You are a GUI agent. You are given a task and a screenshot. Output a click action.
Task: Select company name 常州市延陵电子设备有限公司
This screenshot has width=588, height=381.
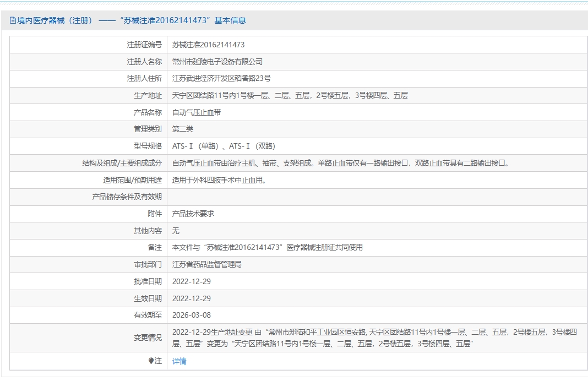point(217,62)
